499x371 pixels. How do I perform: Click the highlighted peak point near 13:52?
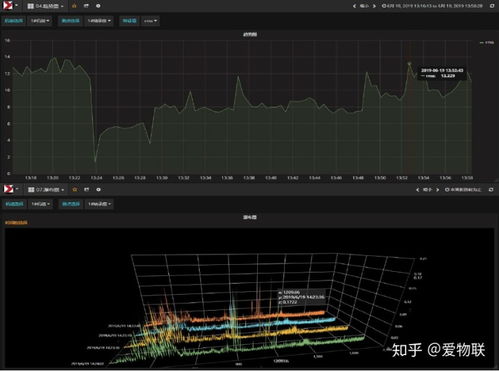[x=409, y=63]
